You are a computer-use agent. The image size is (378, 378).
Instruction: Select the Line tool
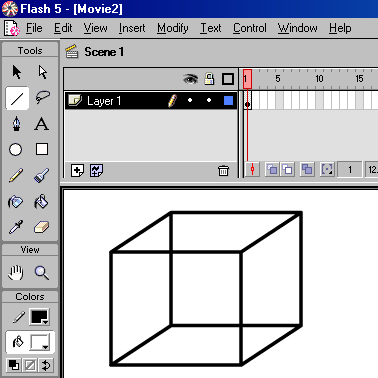pos(17,98)
